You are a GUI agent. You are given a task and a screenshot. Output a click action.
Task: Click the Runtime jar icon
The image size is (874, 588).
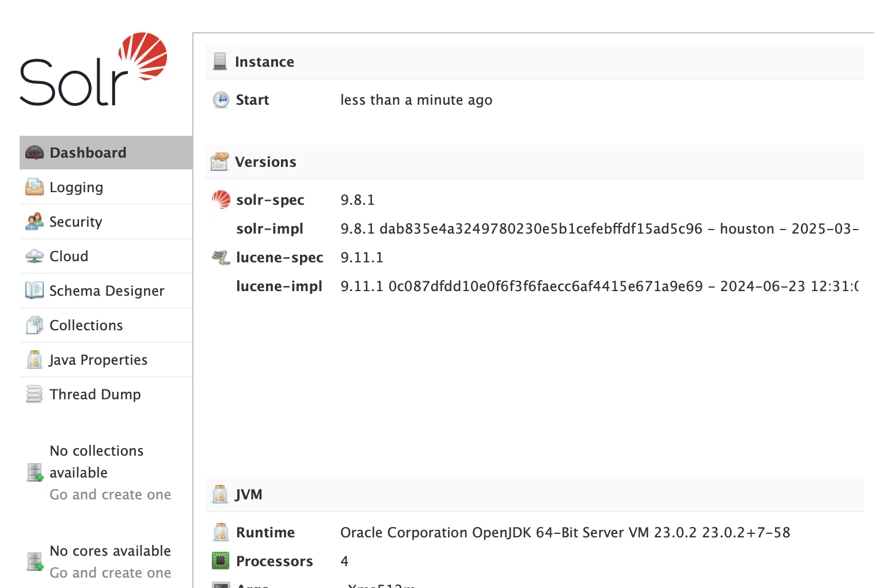[x=221, y=532]
